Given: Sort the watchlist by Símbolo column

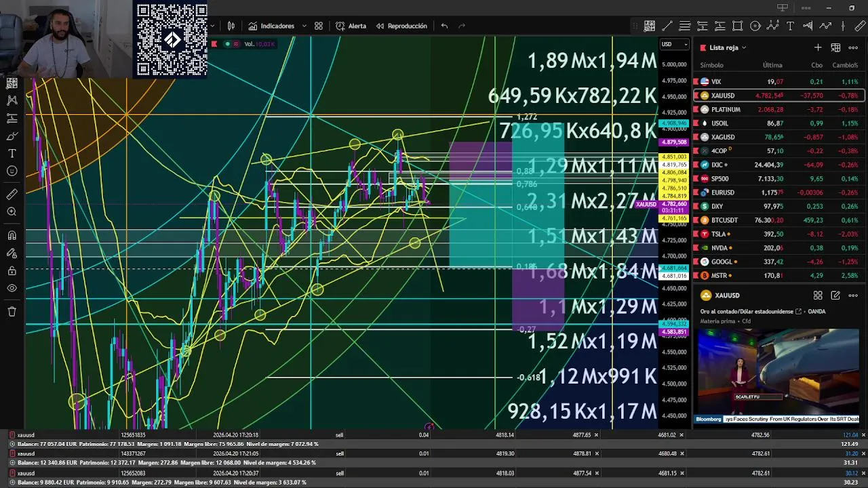Looking at the screenshot, I should pyautogui.click(x=711, y=65).
